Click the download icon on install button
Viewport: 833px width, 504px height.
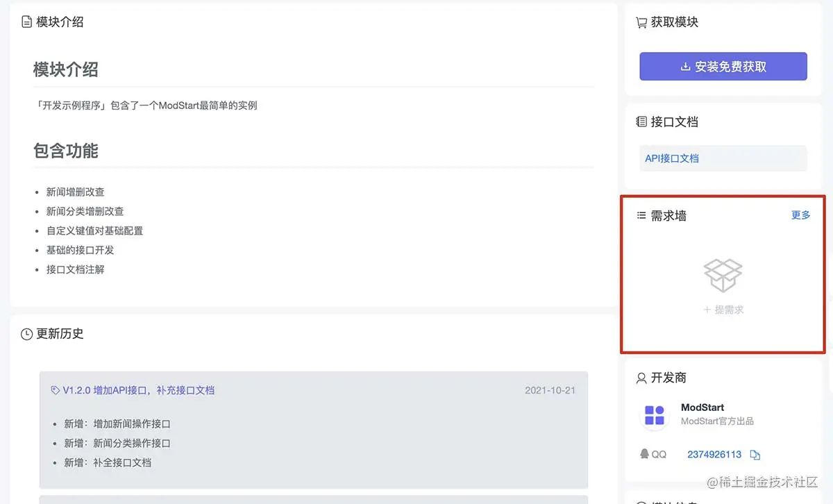[x=686, y=67]
